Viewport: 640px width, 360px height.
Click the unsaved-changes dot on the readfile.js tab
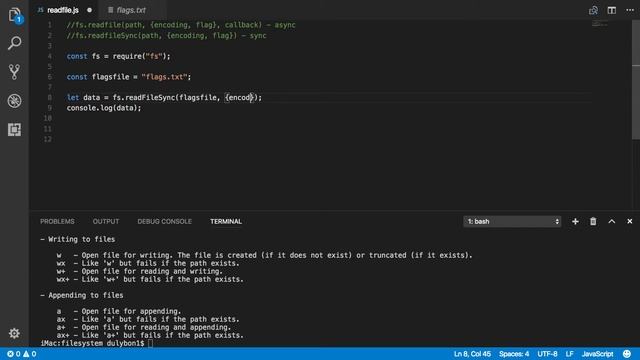[x=89, y=10]
